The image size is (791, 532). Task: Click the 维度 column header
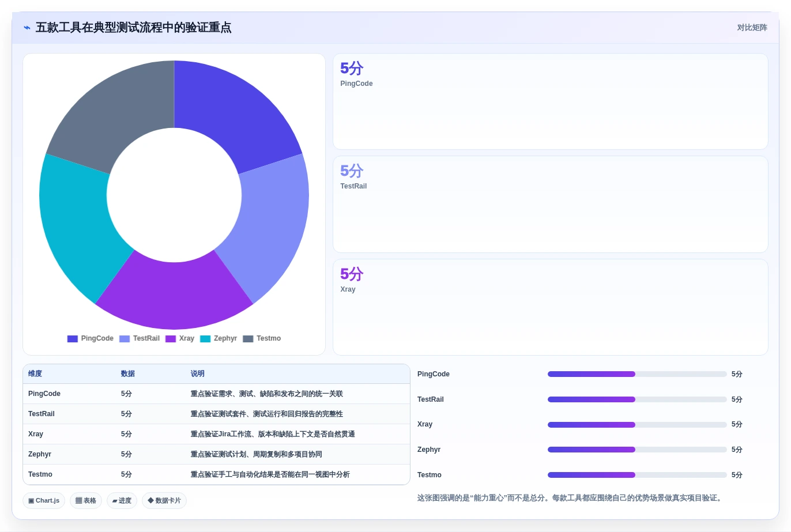[35, 374]
